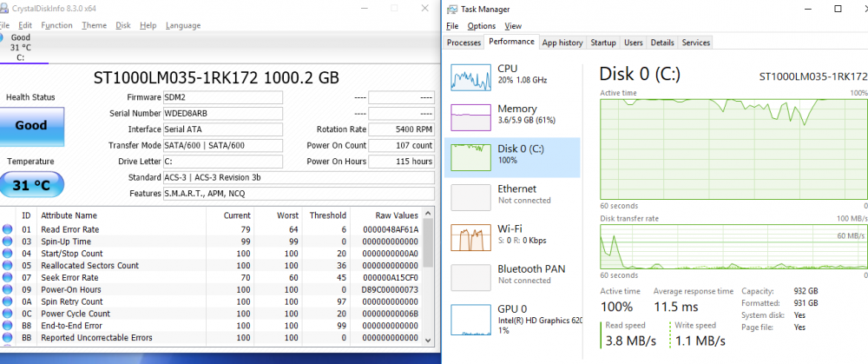Switch to the Performance tab
Screen dimensions: 868x364
tap(511, 42)
